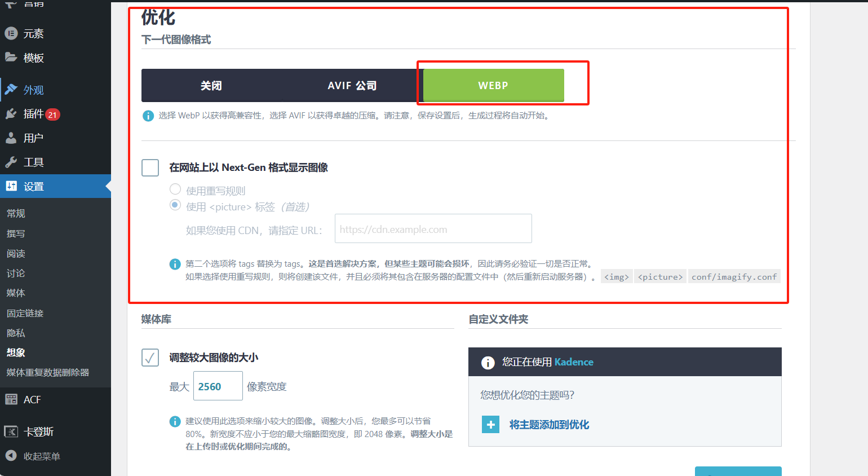The image size is (868, 476).
Task: Uncheck the 调整较大图像的大小 option
Action: coord(150,358)
